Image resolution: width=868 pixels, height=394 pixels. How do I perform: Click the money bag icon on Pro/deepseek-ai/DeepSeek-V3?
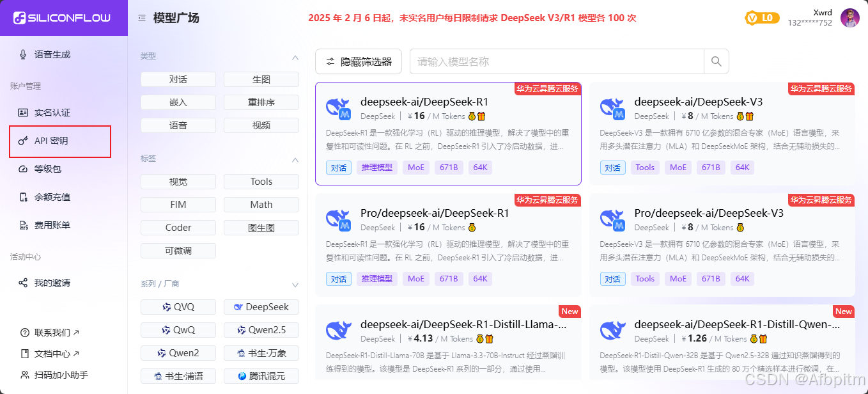740,228
